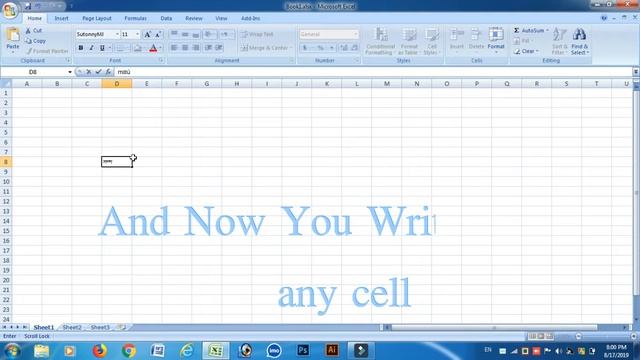Set Top Align vertical alignment
Image resolution: width=640 pixels, height=360 pixels.
pos(174,34)
